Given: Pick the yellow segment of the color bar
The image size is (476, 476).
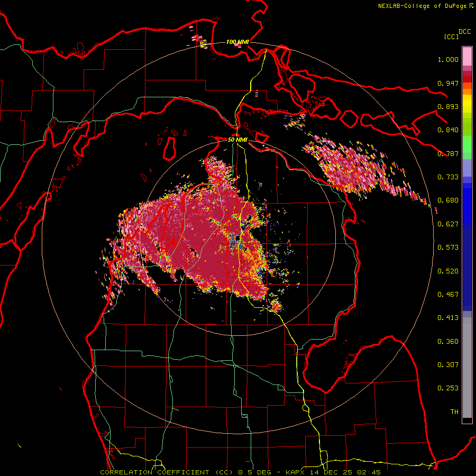Looking at the screenshot, I should 467,104.
